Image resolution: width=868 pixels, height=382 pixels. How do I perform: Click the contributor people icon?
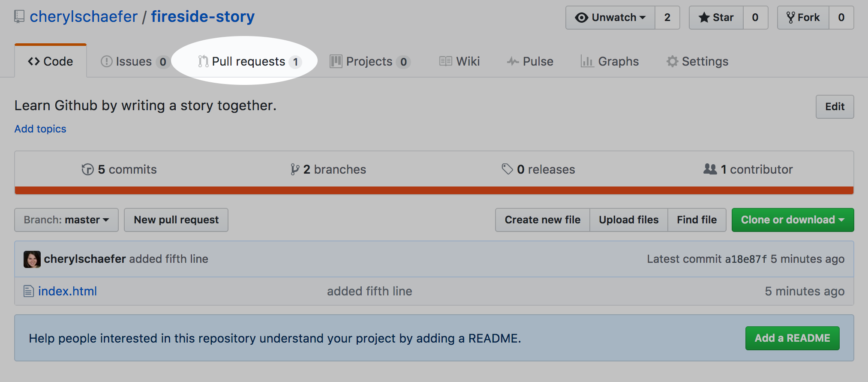710,169
